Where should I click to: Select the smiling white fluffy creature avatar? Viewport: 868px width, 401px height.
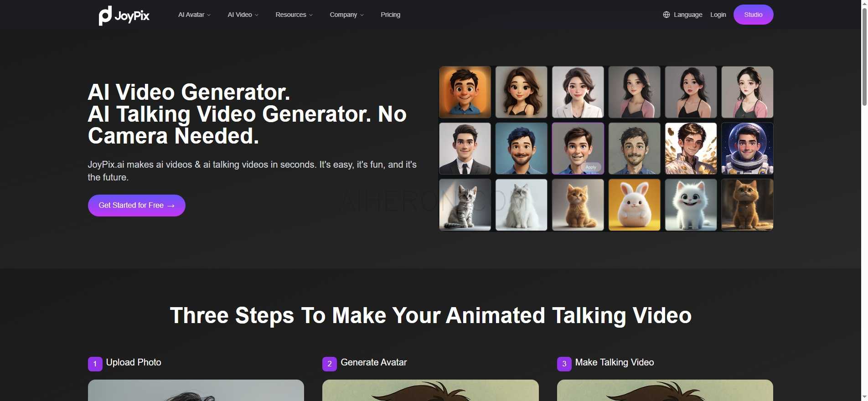click(691, 205)
